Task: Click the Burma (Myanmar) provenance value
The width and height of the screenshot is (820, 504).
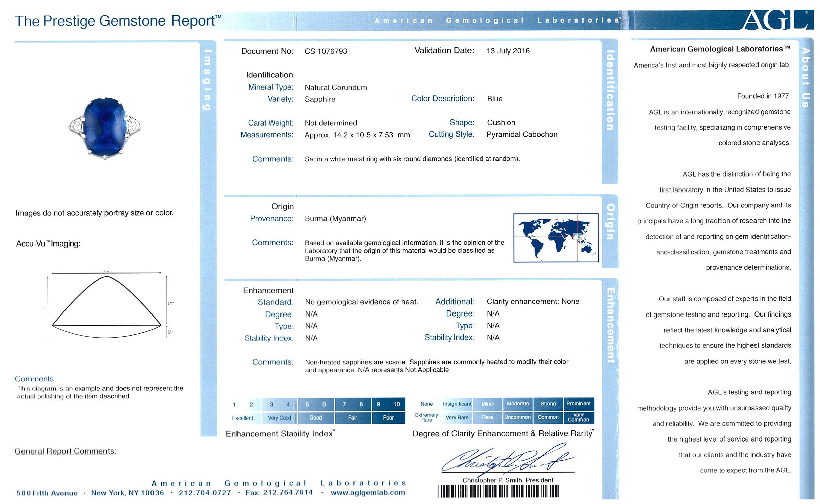Action: [x=335, y=219]
